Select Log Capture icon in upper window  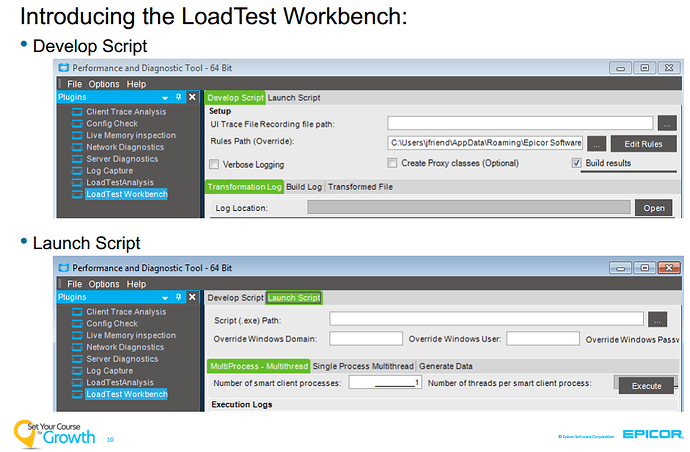[x=77, y=171]
